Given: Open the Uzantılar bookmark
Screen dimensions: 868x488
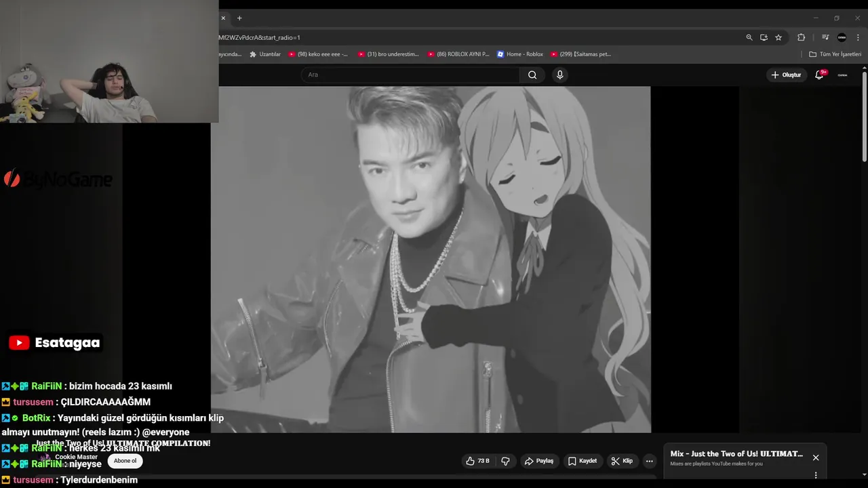Looking at the screenshot, I should pos(265,54).
